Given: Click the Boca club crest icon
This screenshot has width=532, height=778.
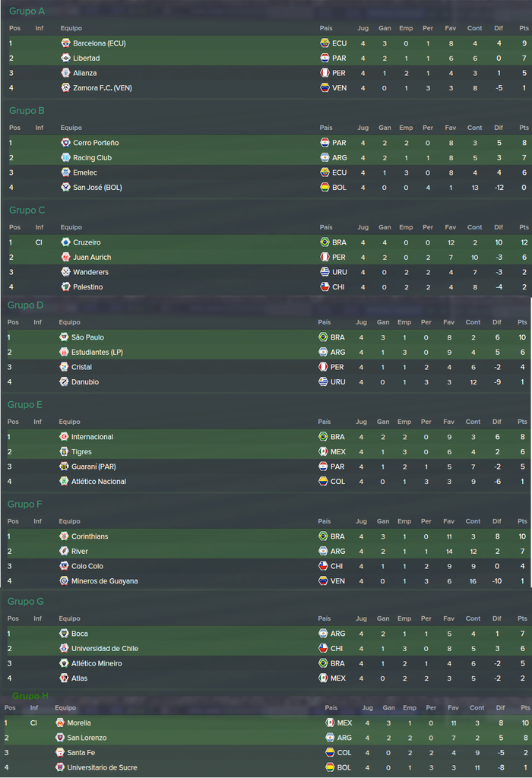Looking at the screenshot, I should (64, 633).
